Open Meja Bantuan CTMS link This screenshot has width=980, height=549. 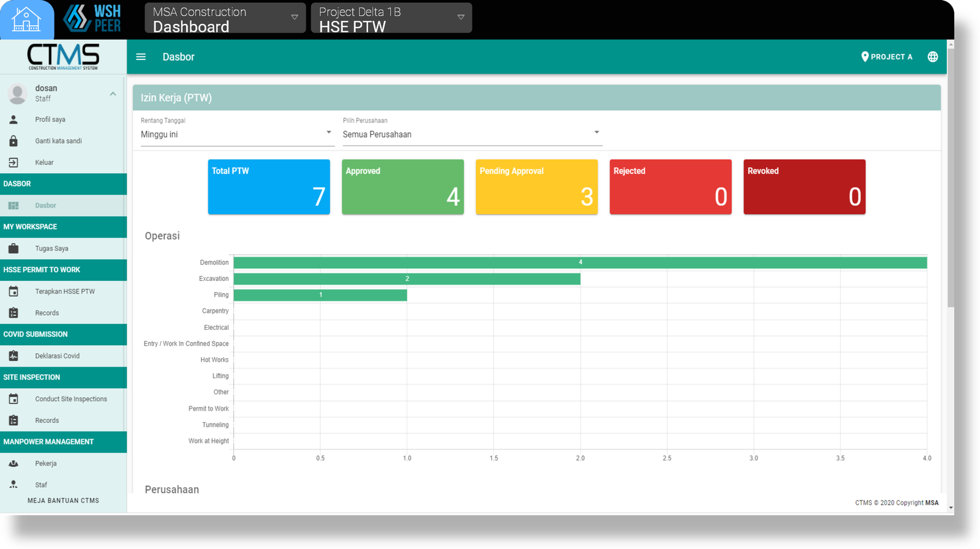[63, 501]
